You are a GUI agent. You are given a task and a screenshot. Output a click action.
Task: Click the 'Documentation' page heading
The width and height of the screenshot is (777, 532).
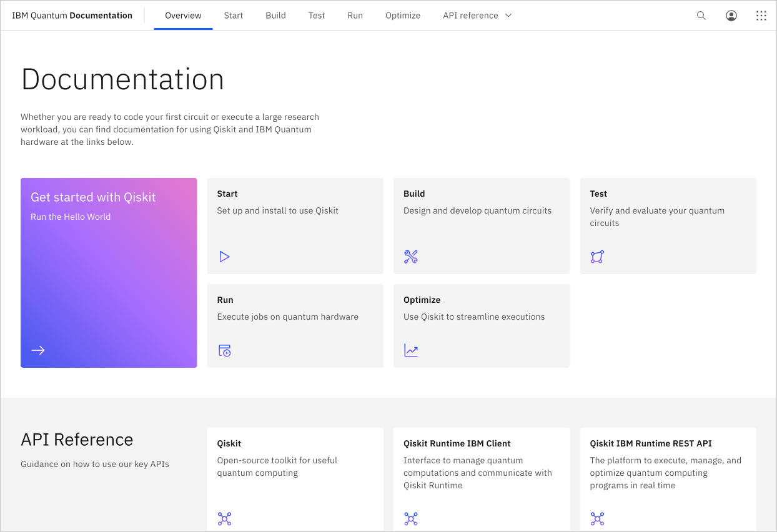point(122,79)
